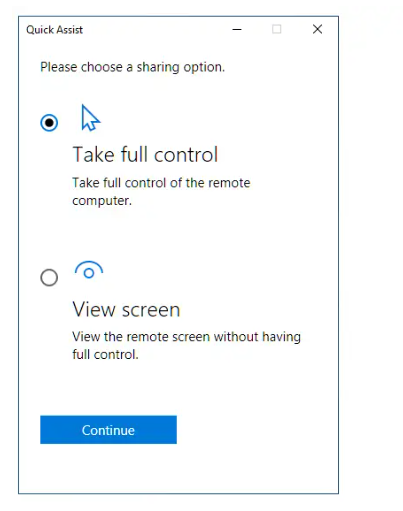The height and width of the screenshot is (511, 403).
Task: Close the Quick Assist window
Action: coord(317,29)
